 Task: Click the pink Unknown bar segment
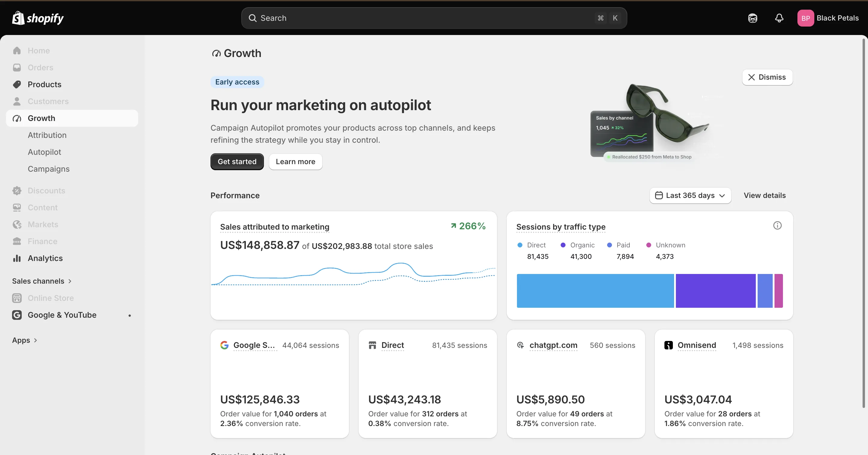(x=778, y=291)
